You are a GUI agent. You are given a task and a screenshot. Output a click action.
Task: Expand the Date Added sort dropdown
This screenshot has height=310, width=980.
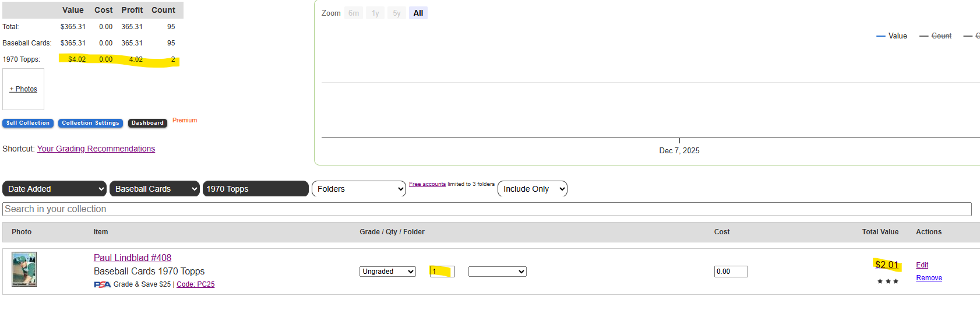click(x=55, y=189)
